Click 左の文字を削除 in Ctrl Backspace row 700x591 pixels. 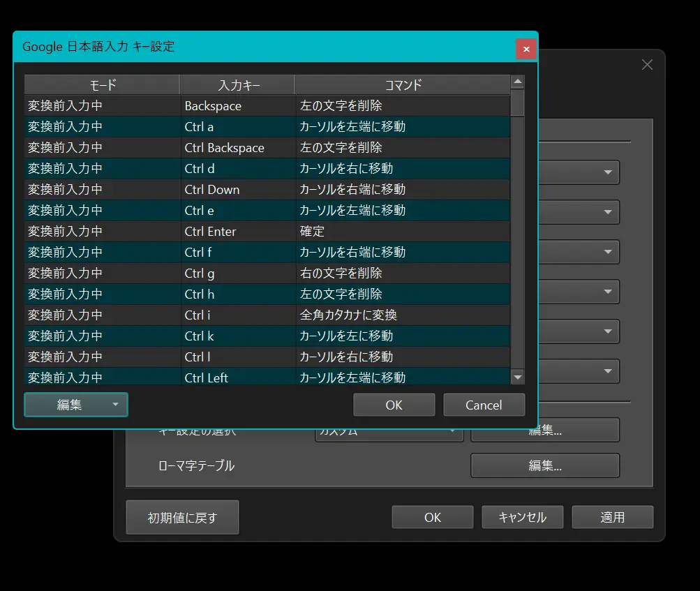click(403, 148)
